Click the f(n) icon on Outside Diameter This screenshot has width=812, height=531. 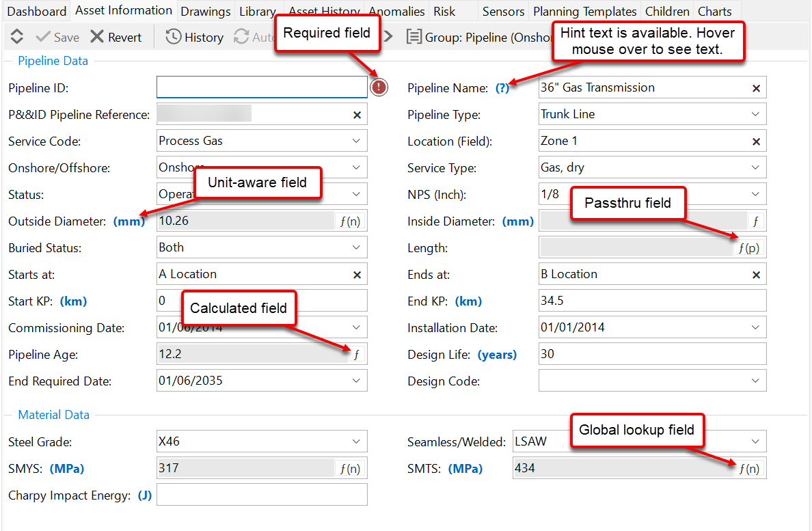351,221
